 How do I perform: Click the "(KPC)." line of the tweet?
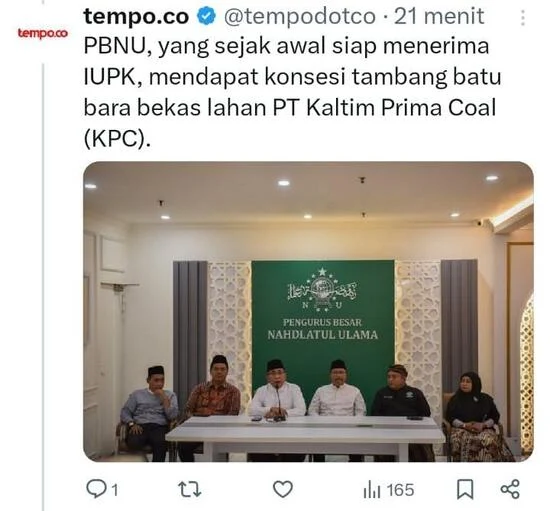pos(117,139)
